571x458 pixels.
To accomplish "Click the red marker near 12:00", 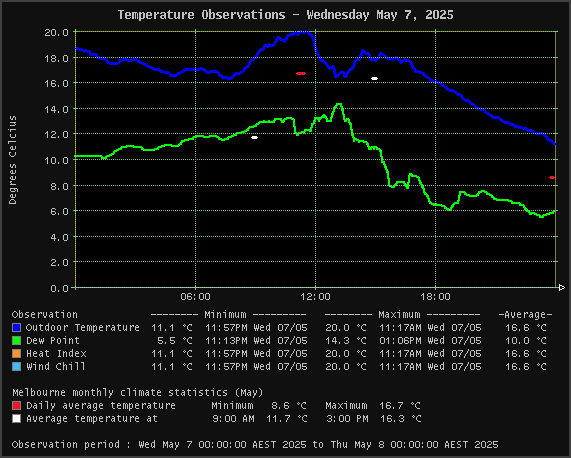I will pos(301,74).
